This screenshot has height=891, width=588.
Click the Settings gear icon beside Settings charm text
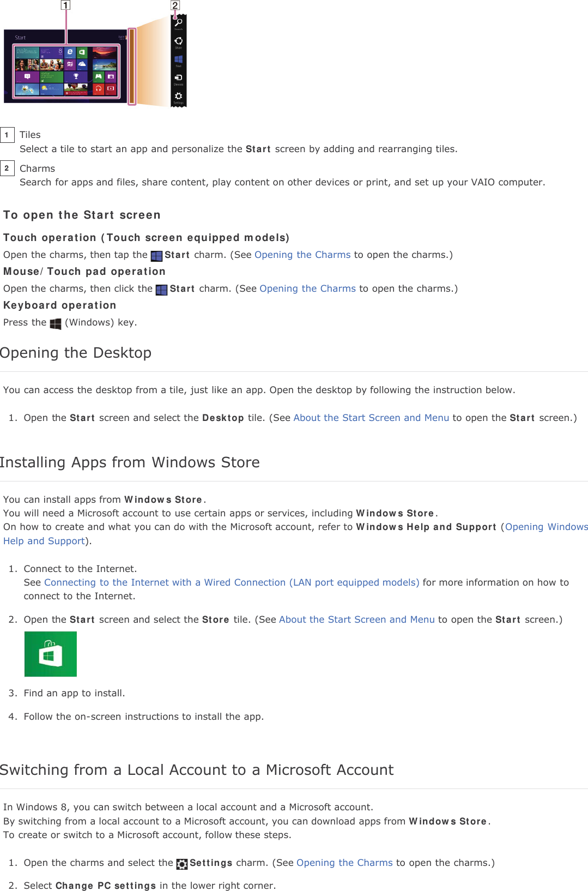(x=182, y=864)
